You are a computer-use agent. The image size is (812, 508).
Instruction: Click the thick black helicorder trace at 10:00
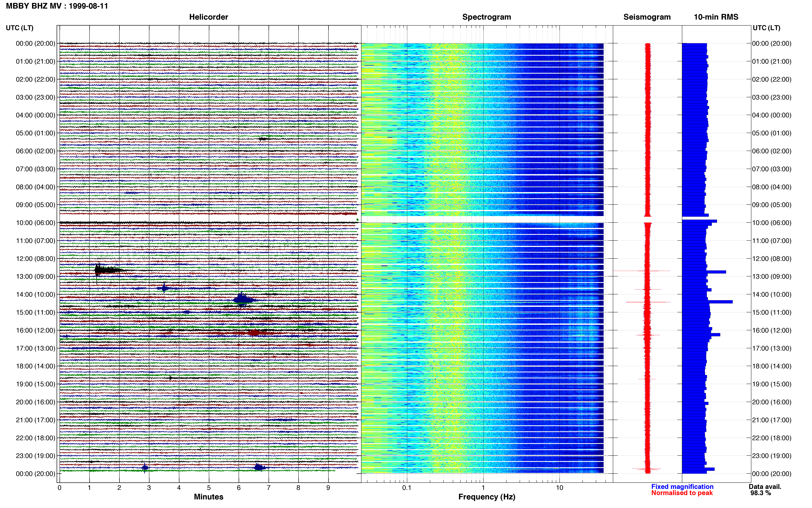[x=209, y=222]
